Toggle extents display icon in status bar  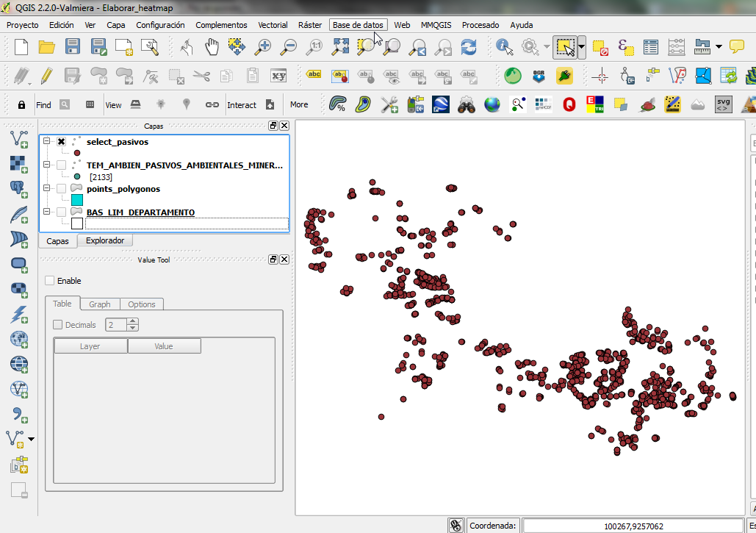click(456, 526)
